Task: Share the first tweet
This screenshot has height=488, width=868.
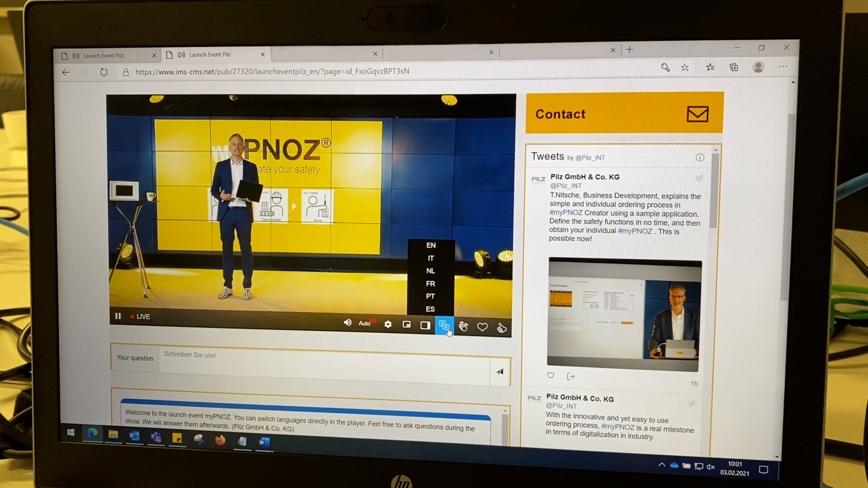Action: point(571,376)
